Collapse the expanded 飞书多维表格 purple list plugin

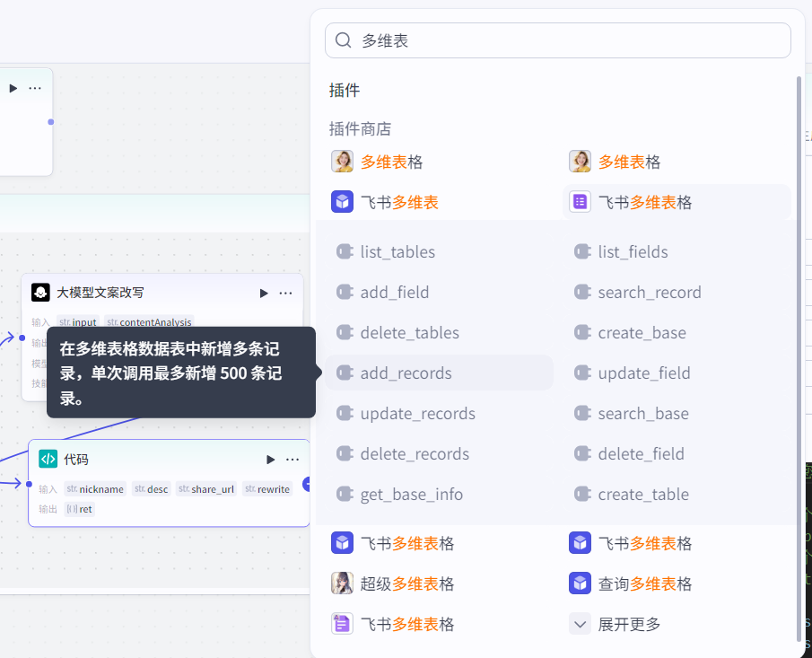point(677,202)
